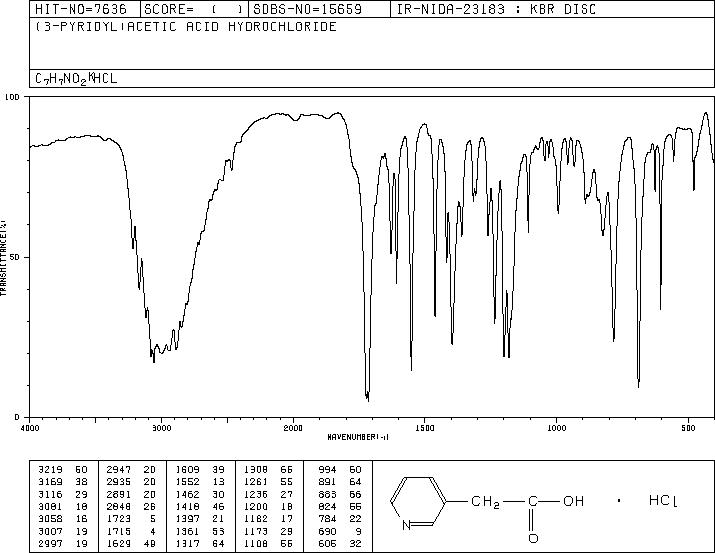The width and height of the screenshot is (715, 553).
Task: Select the 1629 wavenumber value
Action: pos(119,543)
